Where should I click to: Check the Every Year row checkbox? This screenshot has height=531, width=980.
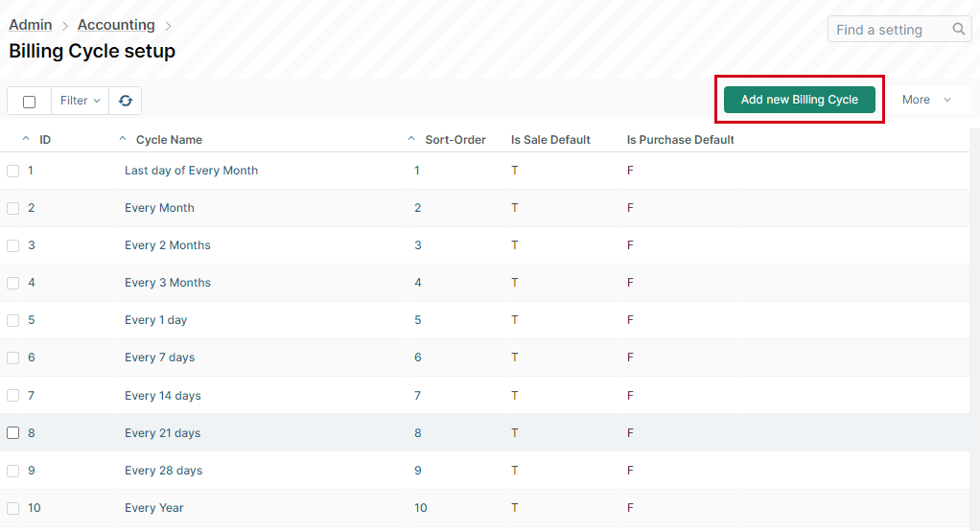[x=13, y=508]
